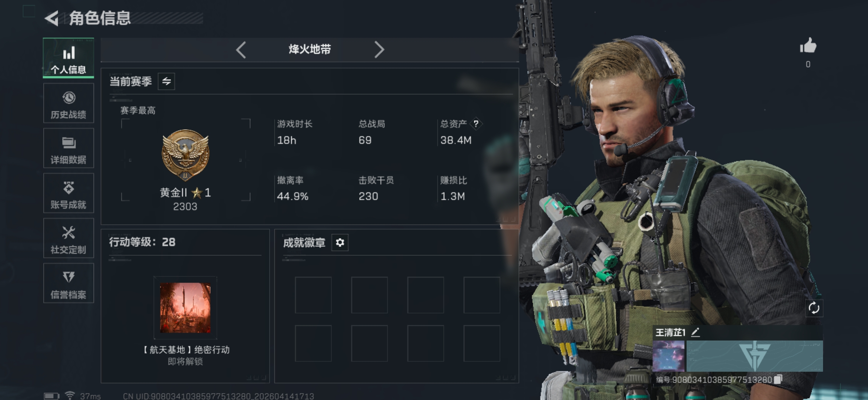
Task: Select the 个人信息 tab
Action: (69, 58)
